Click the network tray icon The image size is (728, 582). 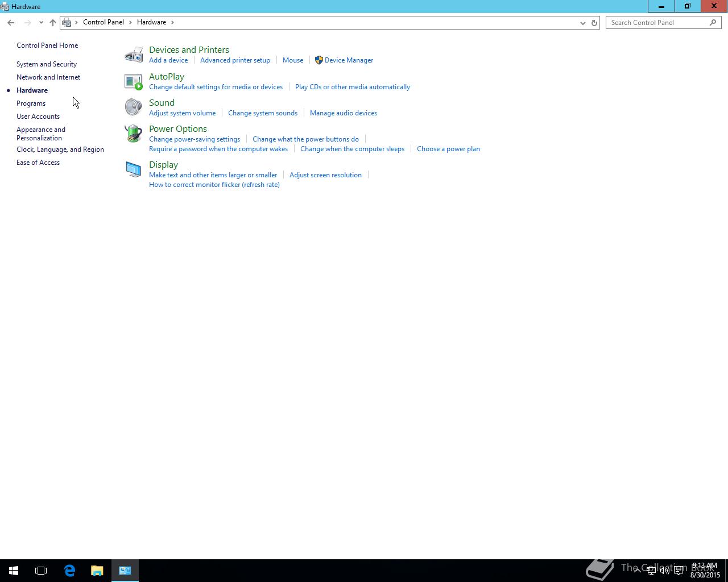tap(651, 571)
